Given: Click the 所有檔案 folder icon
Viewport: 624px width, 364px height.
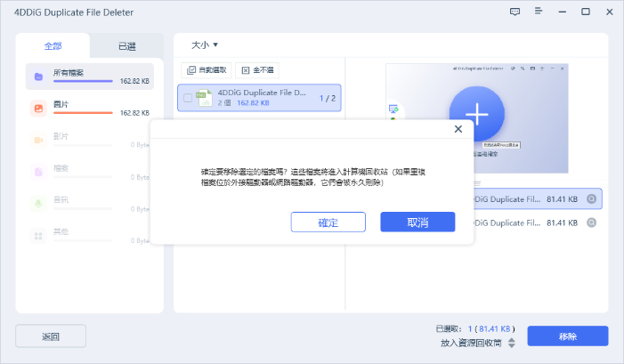Looking at the screenshot, I should (38, 77).
